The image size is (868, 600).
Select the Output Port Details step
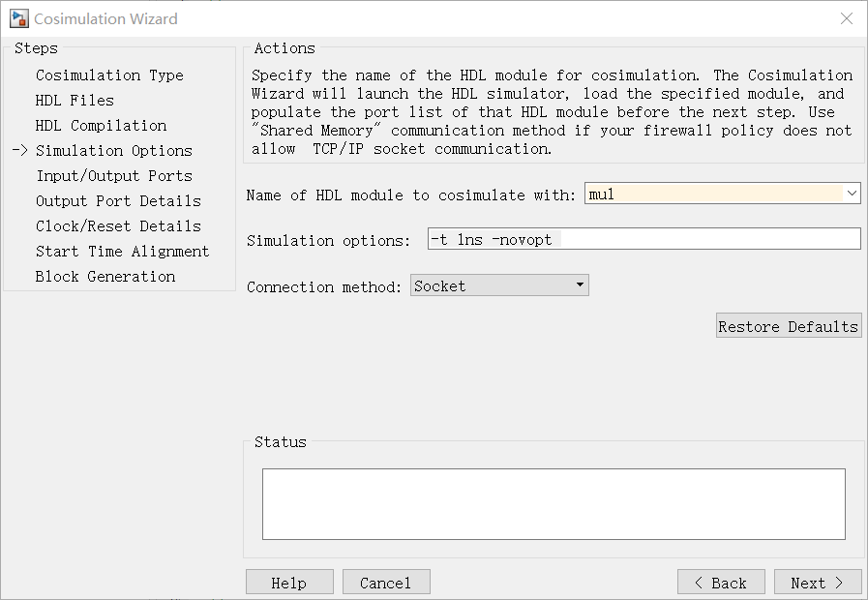[118, 201]
